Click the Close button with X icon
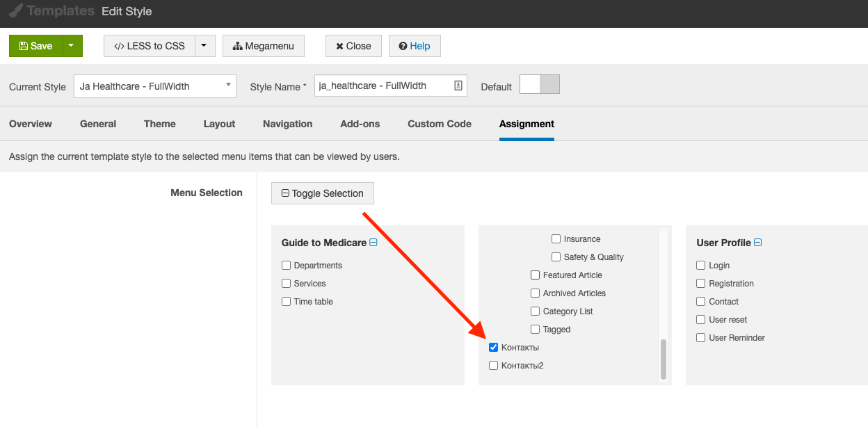This screenshot has height=429, width=868. [353, 46]
